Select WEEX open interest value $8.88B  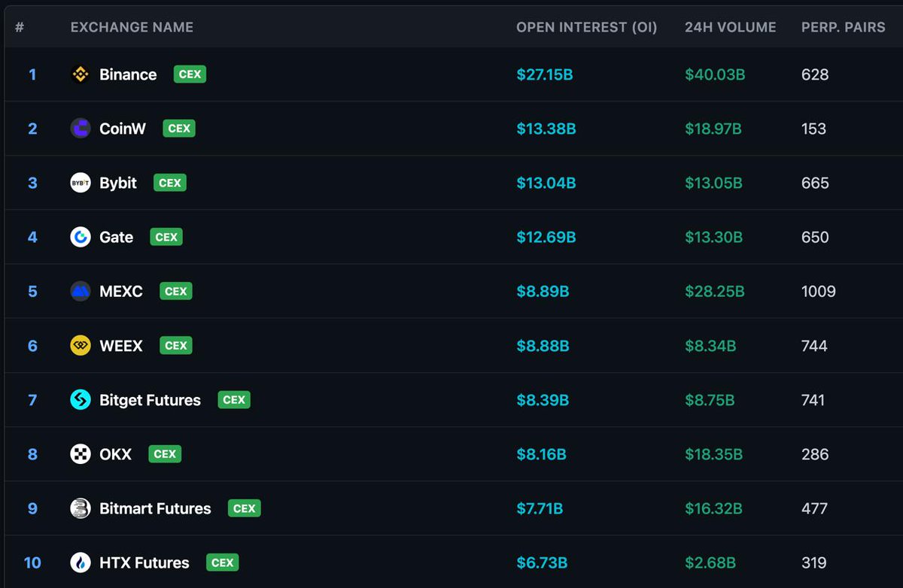pos(543,346)
